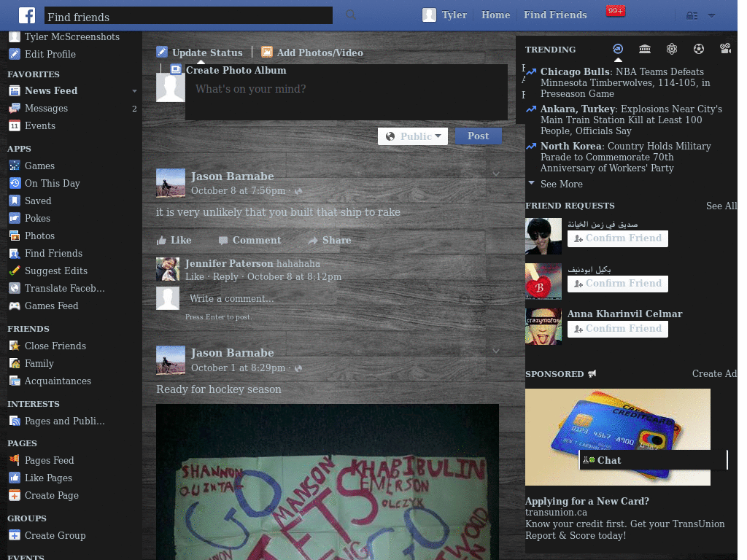Expand the News Feed options arrow
The height and width of the screenshot is (560, 747).
pyautogui.click(x=134, y=91)
